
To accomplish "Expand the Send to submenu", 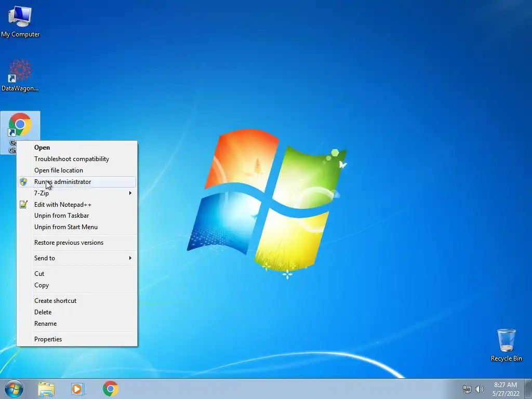I will (x=77, y=258).
